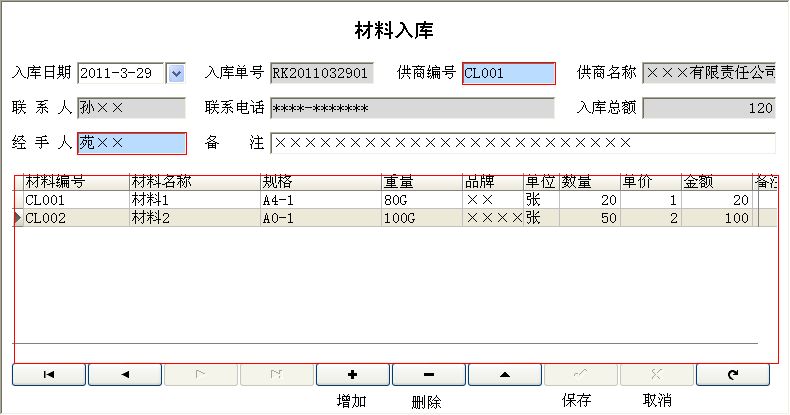Click the 单位 column header
The image size is (790, 415).
[541, 182]
